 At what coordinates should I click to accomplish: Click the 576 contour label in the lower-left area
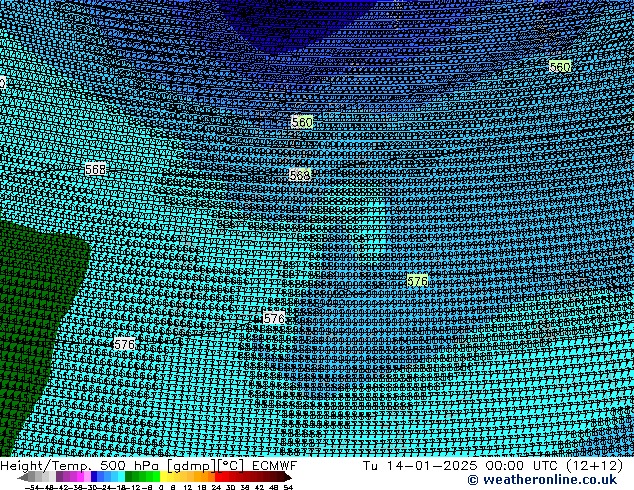pos(125,344)
